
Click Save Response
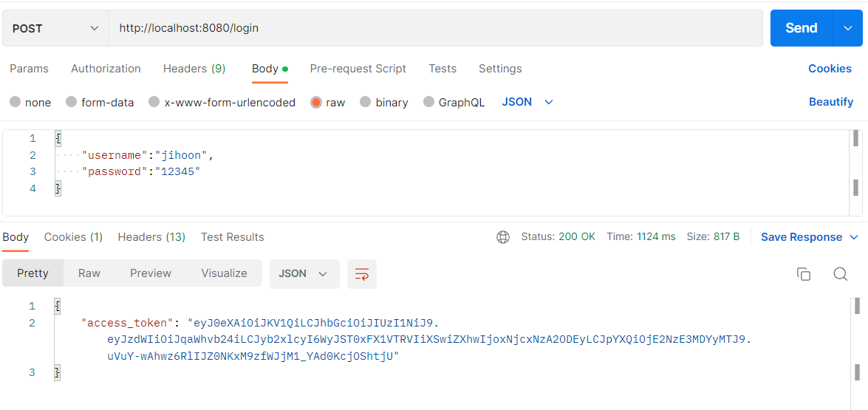(802, 237)
